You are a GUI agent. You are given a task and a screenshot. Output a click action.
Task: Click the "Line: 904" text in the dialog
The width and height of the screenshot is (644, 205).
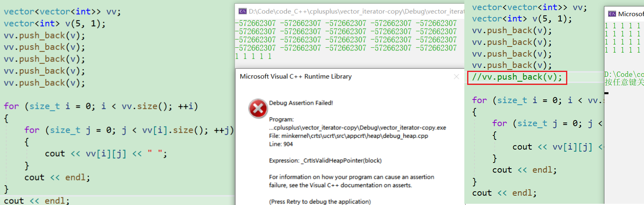click(x=281, y=144)
